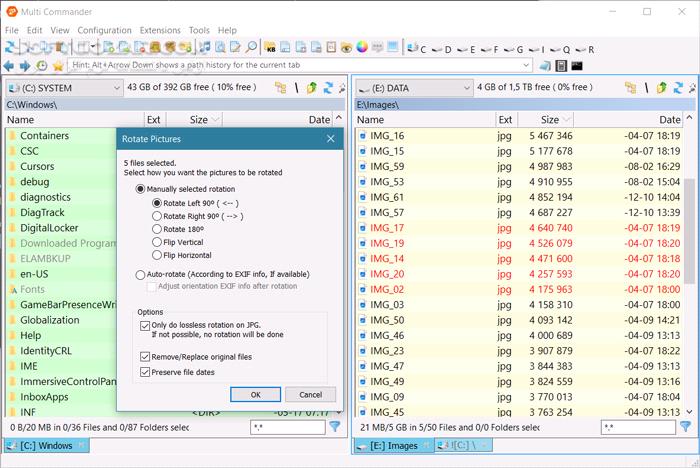Open the File menu
Image resolution: width=700 pixels, height=468 pixels.
[12, 30]
